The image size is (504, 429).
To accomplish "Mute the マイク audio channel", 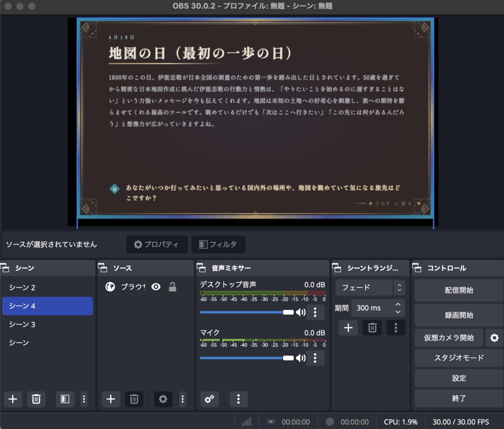I will (x=300, y=358).
